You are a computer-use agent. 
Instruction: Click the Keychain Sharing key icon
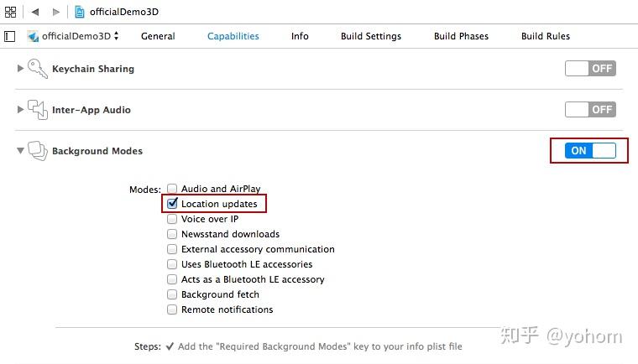point(38,69)
